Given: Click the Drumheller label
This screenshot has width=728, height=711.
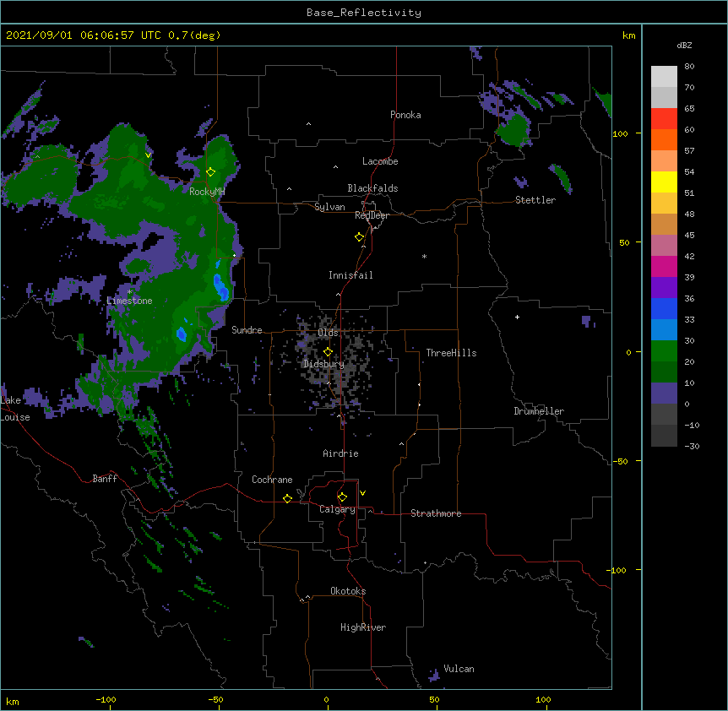Looking at the screenshot, I should click(x=539, y=411).
